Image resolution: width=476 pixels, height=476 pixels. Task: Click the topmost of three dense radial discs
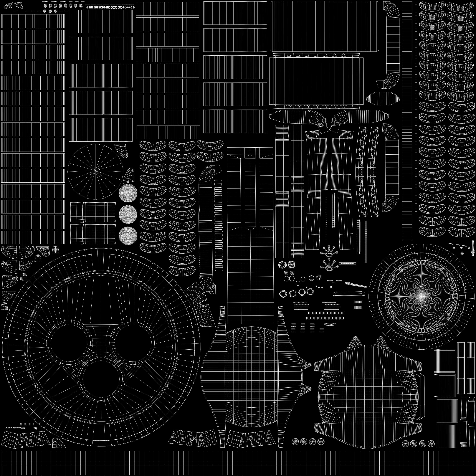128,193
